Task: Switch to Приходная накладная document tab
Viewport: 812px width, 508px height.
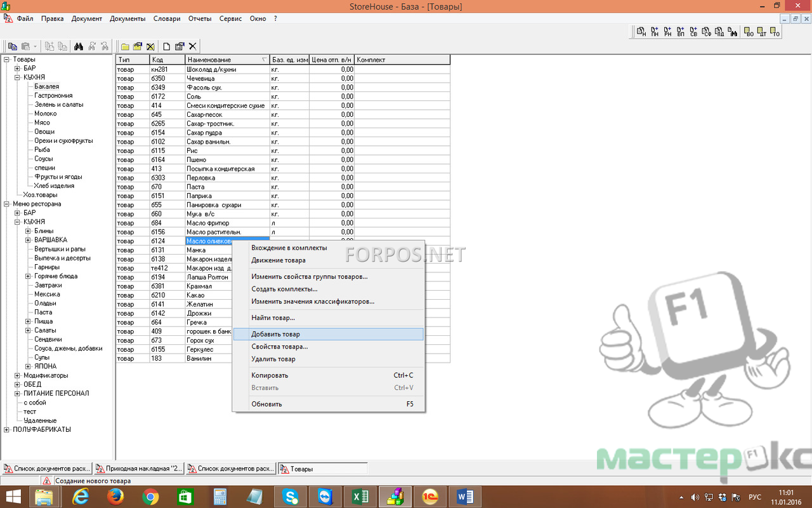Action: point(138,469)
